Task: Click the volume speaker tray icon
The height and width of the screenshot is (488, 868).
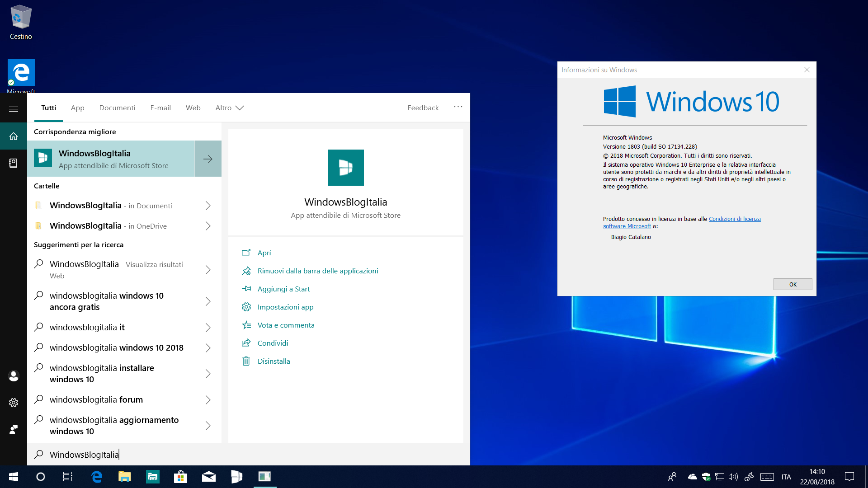Action: (733, 477)
